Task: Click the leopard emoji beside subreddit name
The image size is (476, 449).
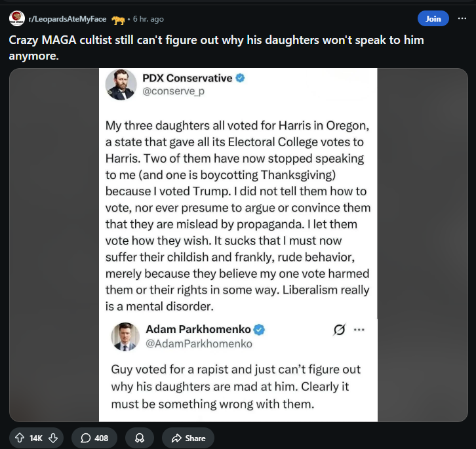Action: [118, 19]
